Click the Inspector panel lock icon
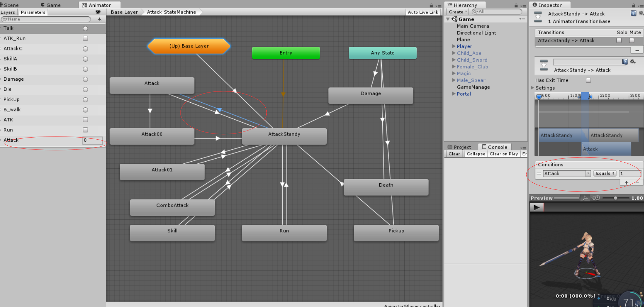644x307 pixels. click(x=633, y=5)
